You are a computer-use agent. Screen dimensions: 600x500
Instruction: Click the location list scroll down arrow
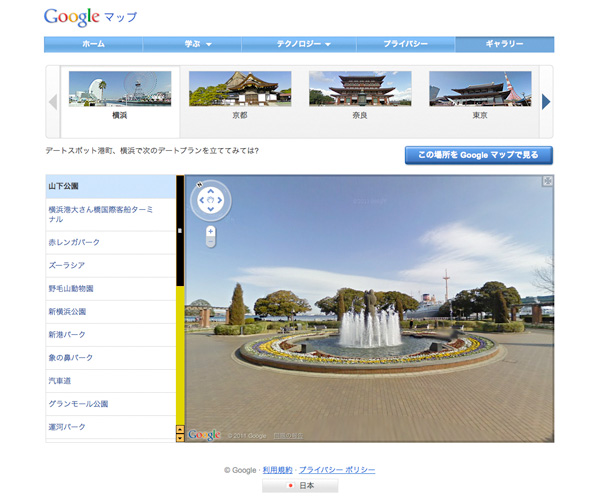point(180,437)
